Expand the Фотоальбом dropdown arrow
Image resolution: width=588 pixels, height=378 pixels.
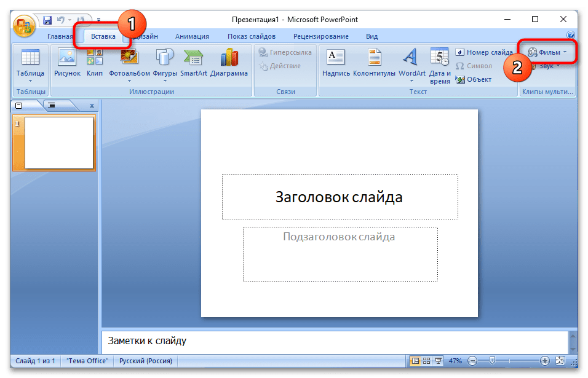point(129,81)
